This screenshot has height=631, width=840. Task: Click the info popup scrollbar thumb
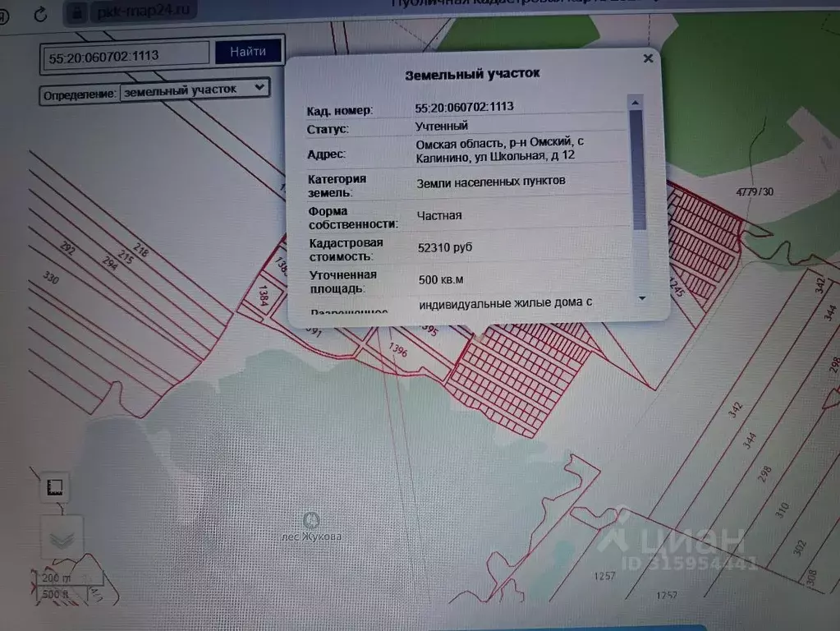(637, 169)
